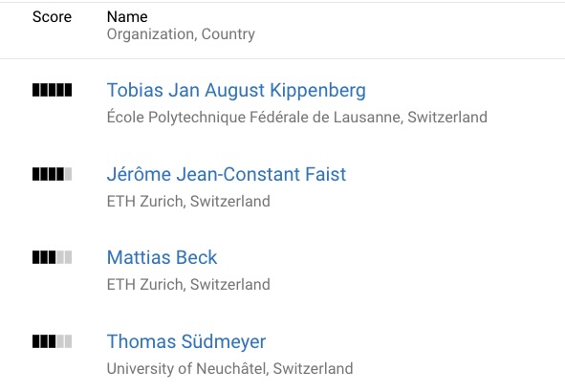Screen dimensions: 565x392
Task: Click Mattias Beck's three-bar score indicator
Action: coord(52,257)
